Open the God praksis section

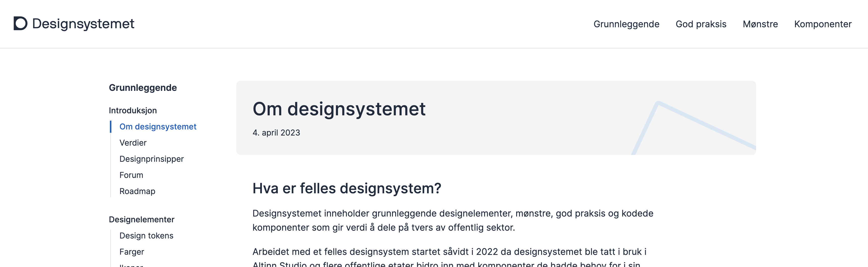[701, 24]
